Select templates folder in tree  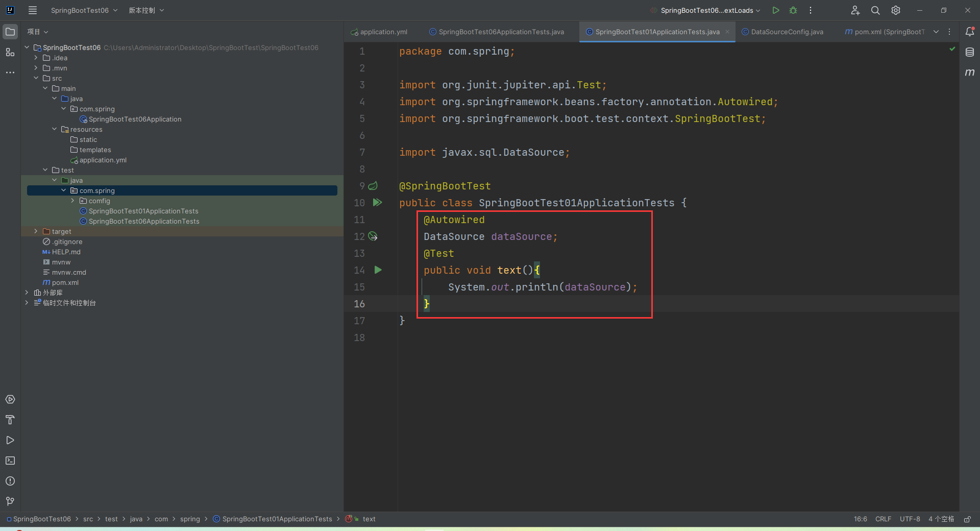coord(95,150)
